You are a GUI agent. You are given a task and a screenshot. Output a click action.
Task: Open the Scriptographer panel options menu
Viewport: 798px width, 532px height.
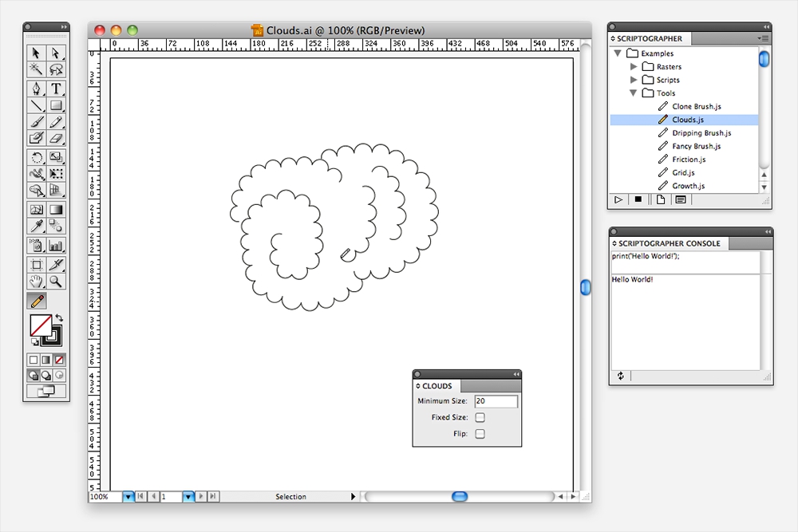point(763,38)
